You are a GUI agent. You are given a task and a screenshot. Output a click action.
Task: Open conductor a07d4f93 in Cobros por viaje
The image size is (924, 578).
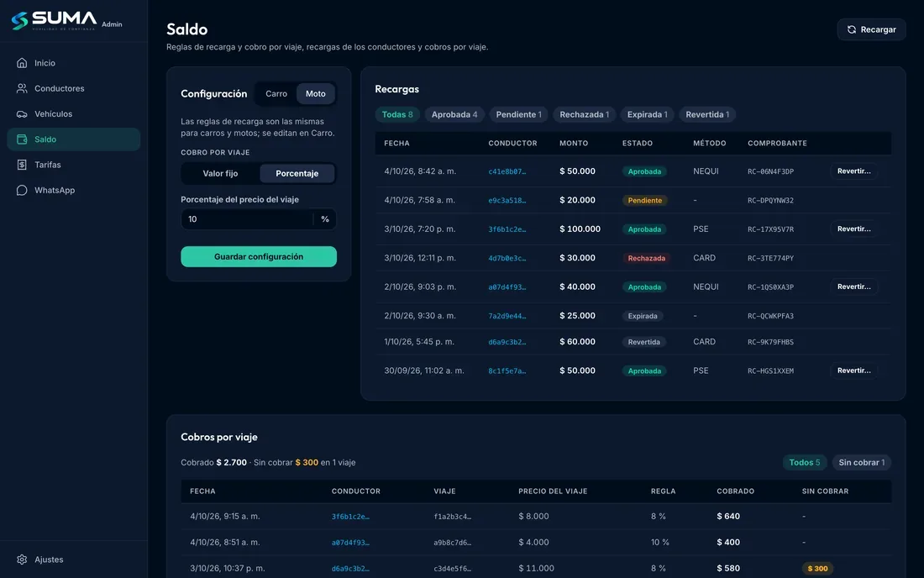pos(350,543)
